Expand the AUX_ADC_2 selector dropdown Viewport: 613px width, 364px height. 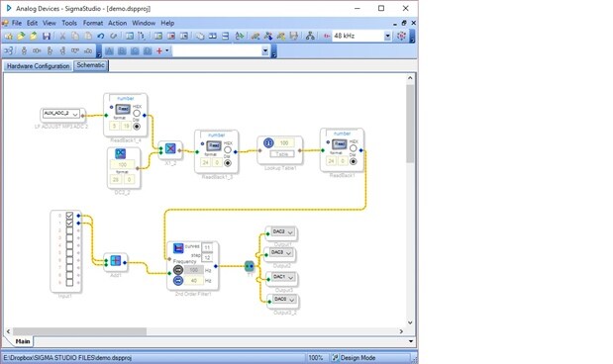(75, 114)
